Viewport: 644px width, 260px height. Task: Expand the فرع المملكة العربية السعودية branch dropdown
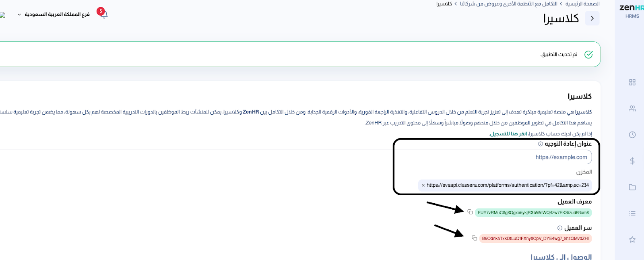(x=54, y=14)
